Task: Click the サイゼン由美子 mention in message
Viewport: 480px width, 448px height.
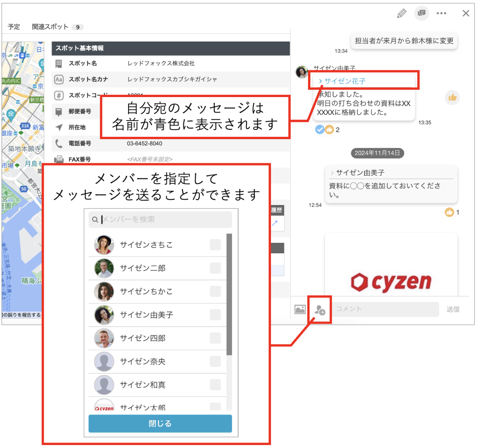Action: pyautogui.click(x=360, y=173)
